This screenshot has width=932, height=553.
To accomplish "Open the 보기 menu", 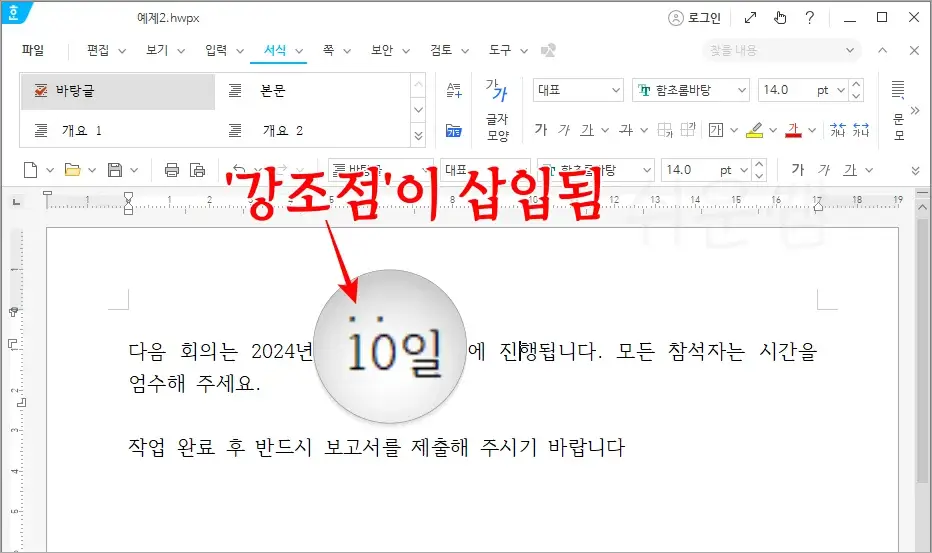I will click(x=158, y=51).
